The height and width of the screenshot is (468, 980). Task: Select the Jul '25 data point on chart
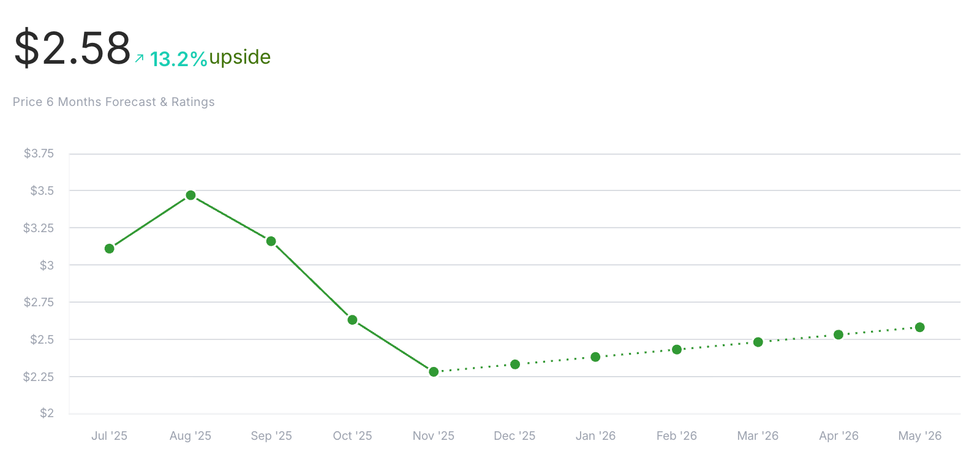pos(110,249)
